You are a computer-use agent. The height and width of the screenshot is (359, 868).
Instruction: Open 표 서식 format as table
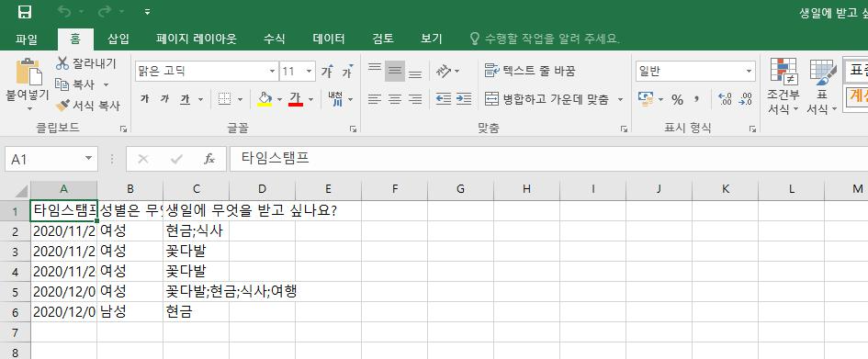[822, 85]
